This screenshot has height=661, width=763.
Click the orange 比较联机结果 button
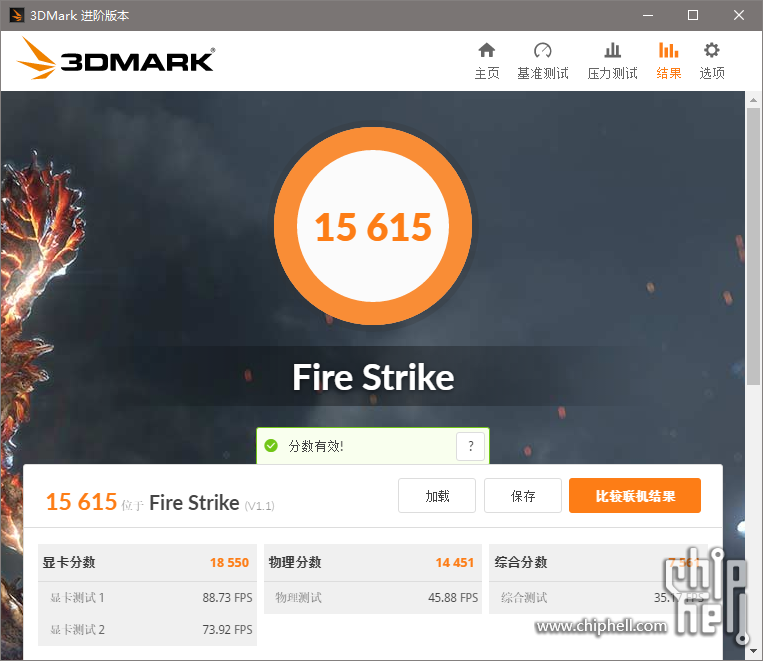point(635,496)
